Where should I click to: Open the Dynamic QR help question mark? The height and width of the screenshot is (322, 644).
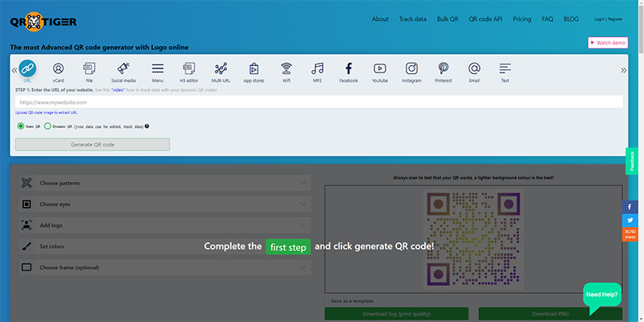tap(147, 126)
